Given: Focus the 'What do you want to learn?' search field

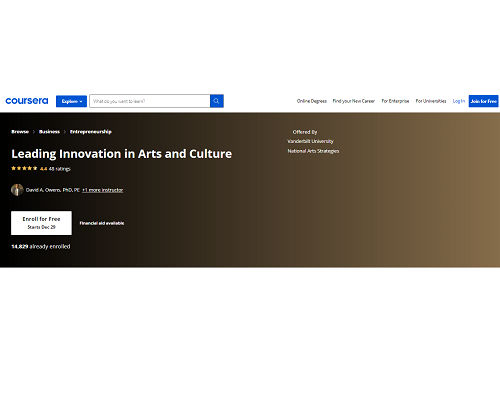Looking at the screenshot, I should 150,101.
